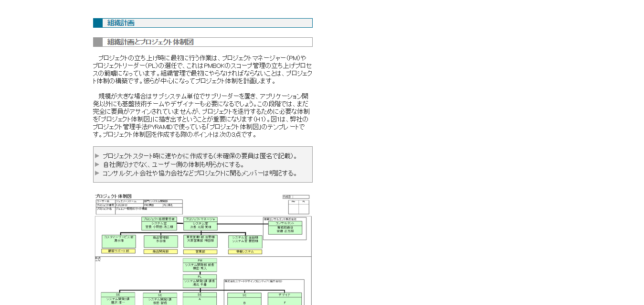Click the PM box with システム開発部 部長
The height and width of the screenshot is (305, 644).
200,265
